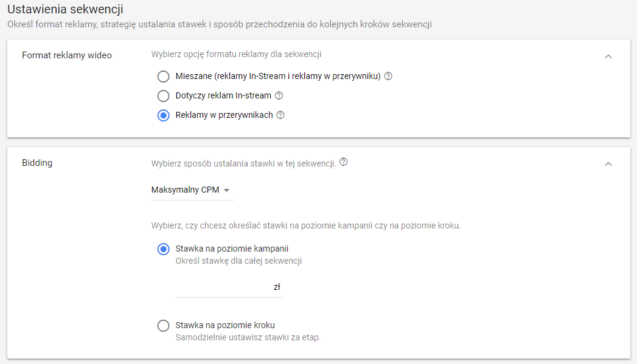
Task: Click the Ustawienia sekwencji heading
Action: click(x=66, y=9)
